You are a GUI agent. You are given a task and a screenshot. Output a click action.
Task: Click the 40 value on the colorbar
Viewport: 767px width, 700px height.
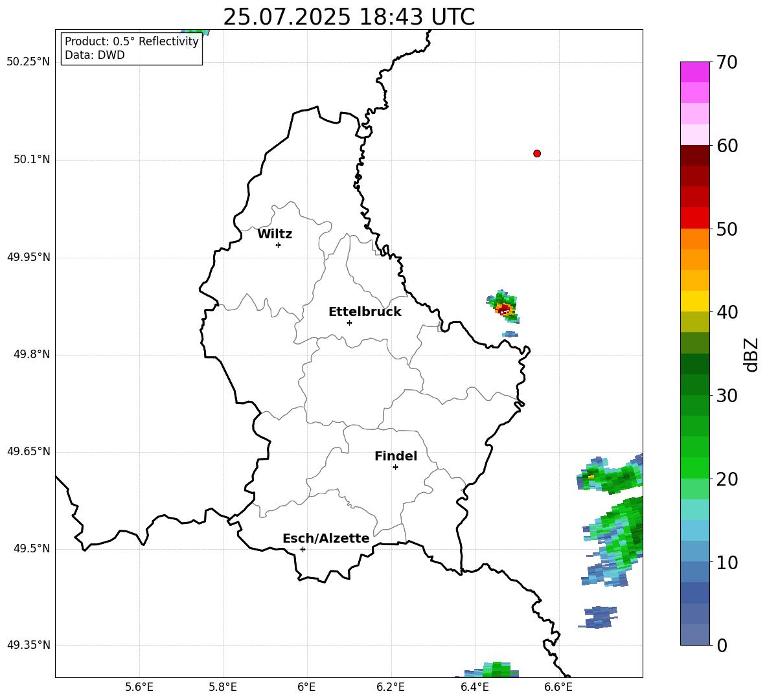pos(727,312)
